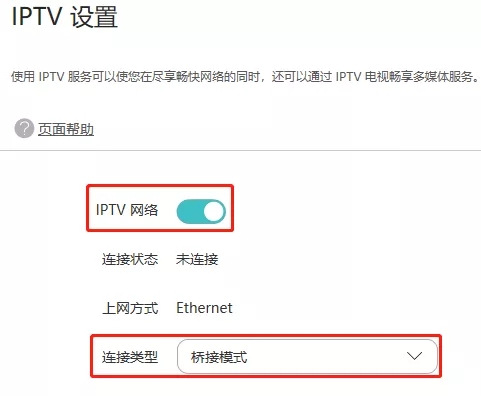This screenshot has width=481, height=396.
Task: Expand the 连接类型 dropdown chevron arrow
Action: pyautogui.click(x=414, y=356)
